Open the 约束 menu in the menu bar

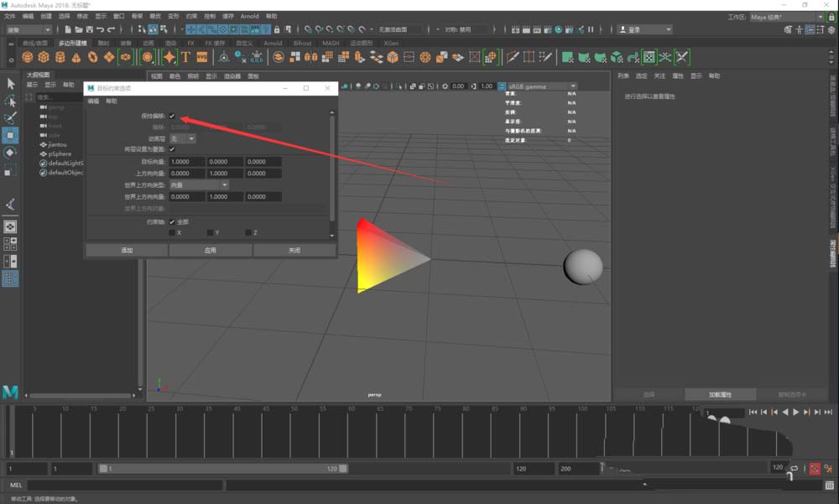tap(192, 16)
